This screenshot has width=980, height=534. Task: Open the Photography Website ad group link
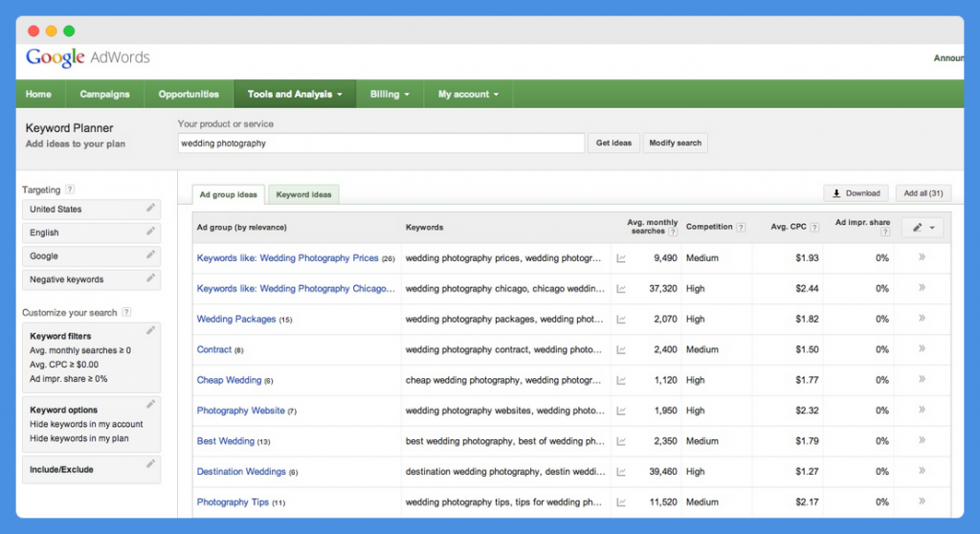pyautogui.click(x=240, y=411)
